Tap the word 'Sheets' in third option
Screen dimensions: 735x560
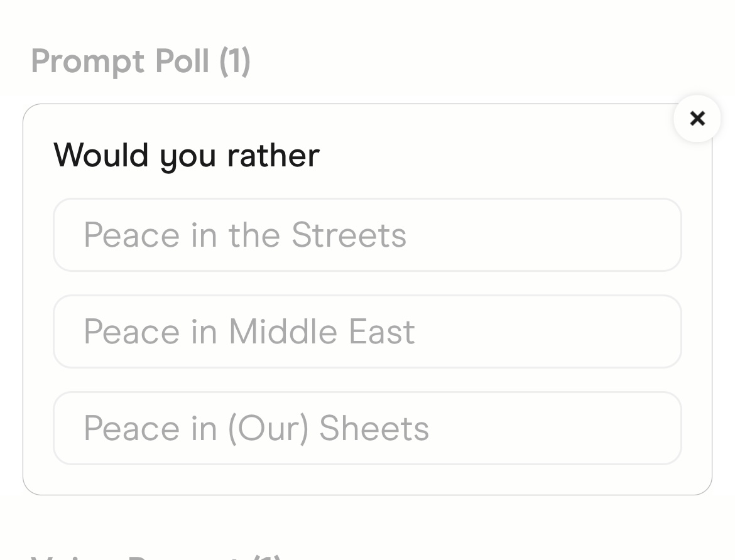tap(374, 428)
